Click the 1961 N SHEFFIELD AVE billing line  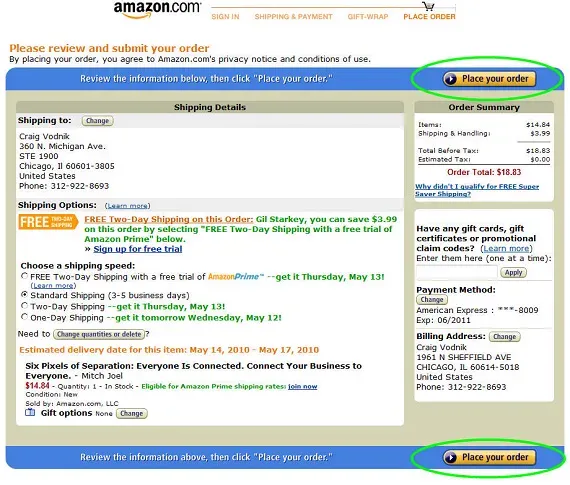tap(463, 357)
